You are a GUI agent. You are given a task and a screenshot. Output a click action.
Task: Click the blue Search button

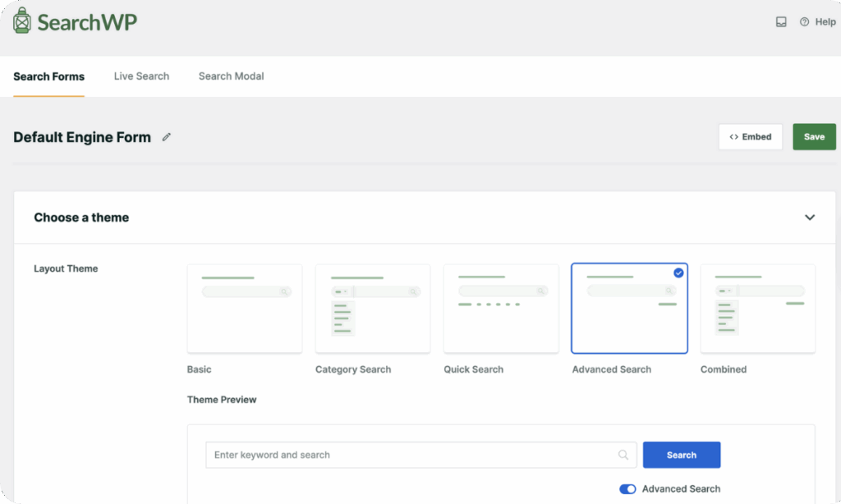pos(682,456)
